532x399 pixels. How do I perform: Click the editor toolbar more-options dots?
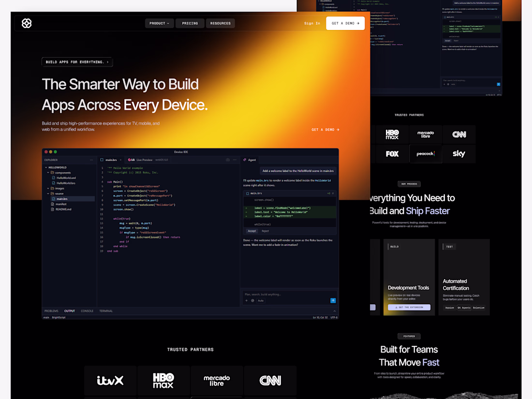235,160
